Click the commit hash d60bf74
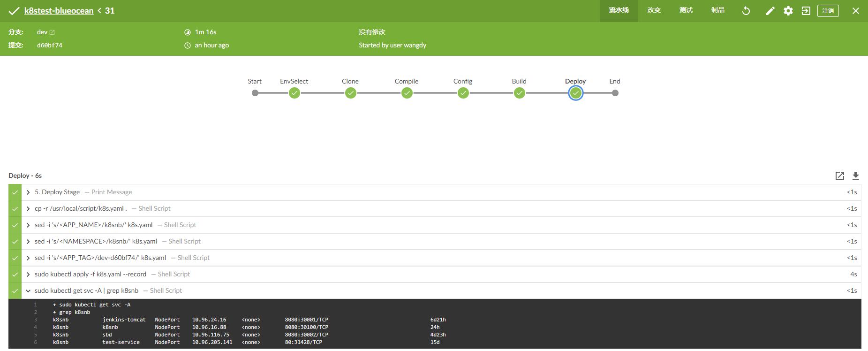 50,45
